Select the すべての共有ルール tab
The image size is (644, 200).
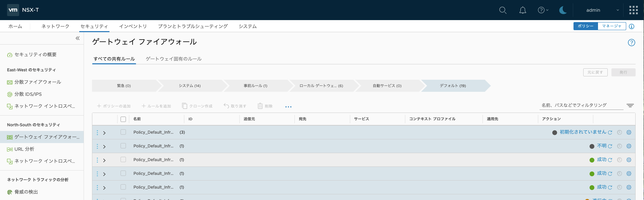[114, 59]
